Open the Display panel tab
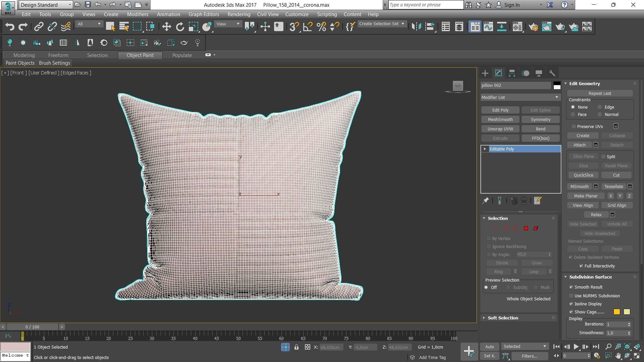644x362 pixels. (x=539, y=73)
